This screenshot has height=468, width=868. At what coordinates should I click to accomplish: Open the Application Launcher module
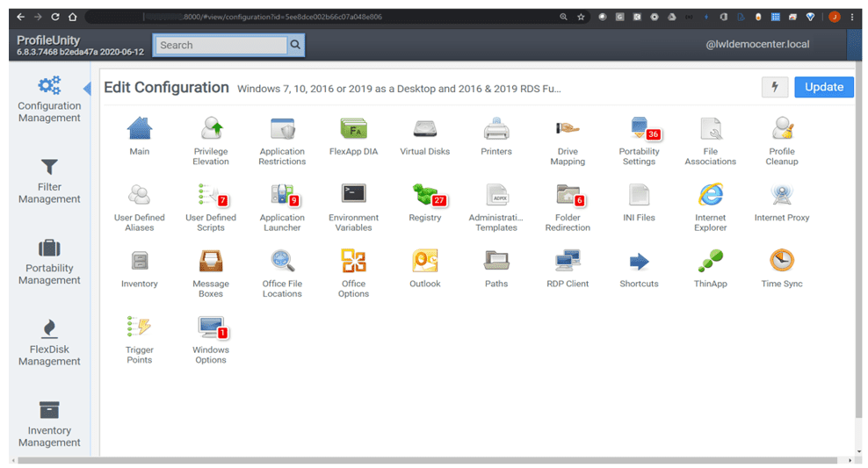pyautogui.click(x=282, y=195)
